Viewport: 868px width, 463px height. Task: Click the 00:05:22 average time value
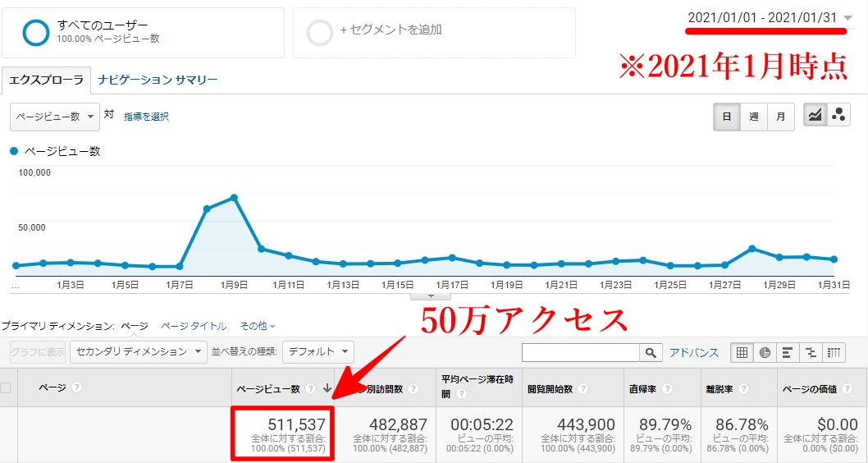482,424
